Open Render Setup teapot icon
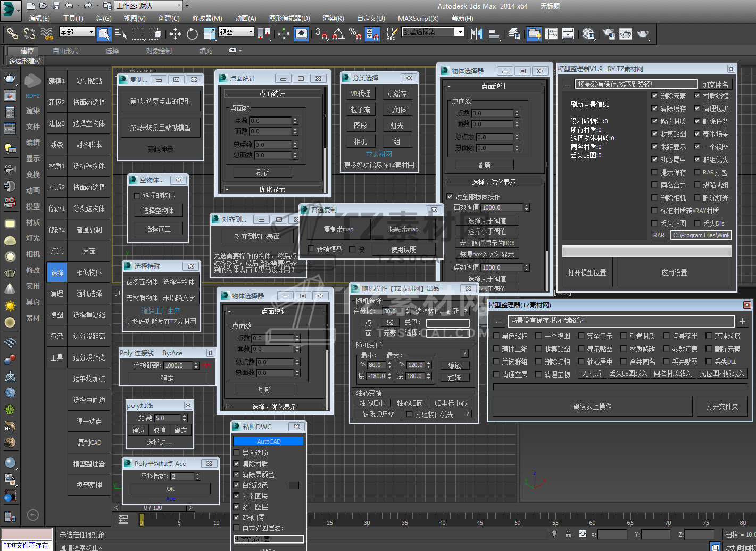Image resolution: width=756 pixels, height=551 pixels. (x=608, y=34)
